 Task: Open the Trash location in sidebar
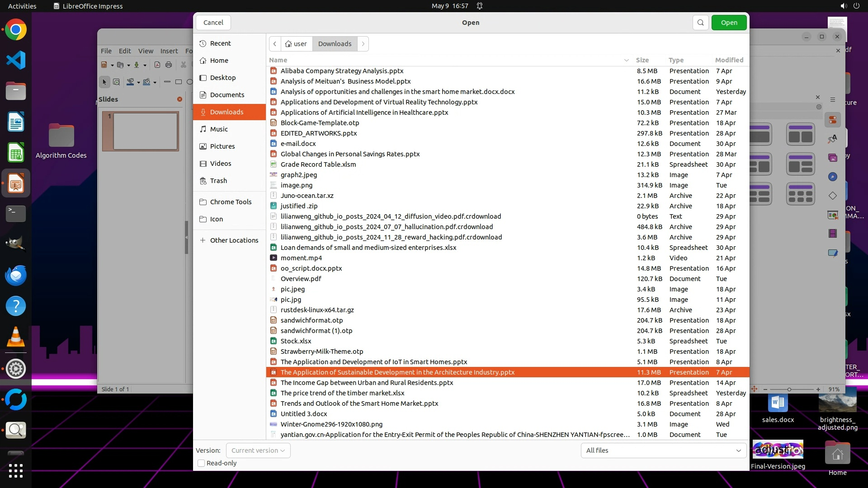(218, 181)
